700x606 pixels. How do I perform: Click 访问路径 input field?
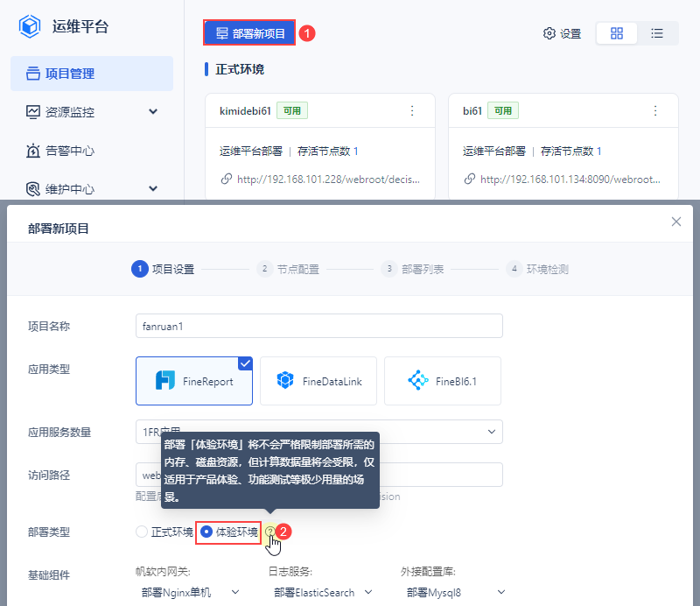[319, 475]
